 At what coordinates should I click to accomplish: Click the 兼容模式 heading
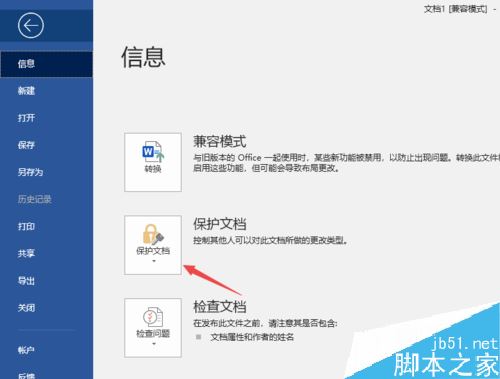coord(220,142)
